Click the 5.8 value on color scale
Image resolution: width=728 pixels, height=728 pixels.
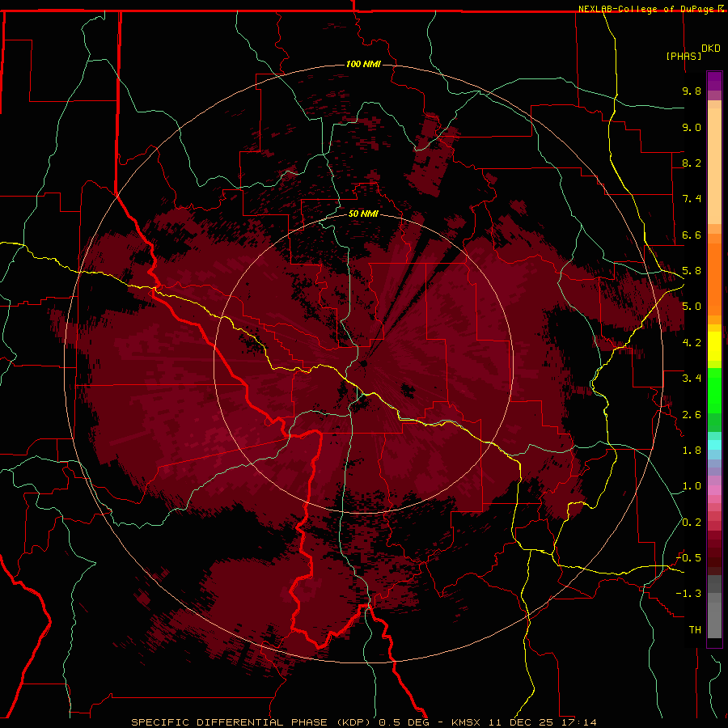tap(692, 271)
